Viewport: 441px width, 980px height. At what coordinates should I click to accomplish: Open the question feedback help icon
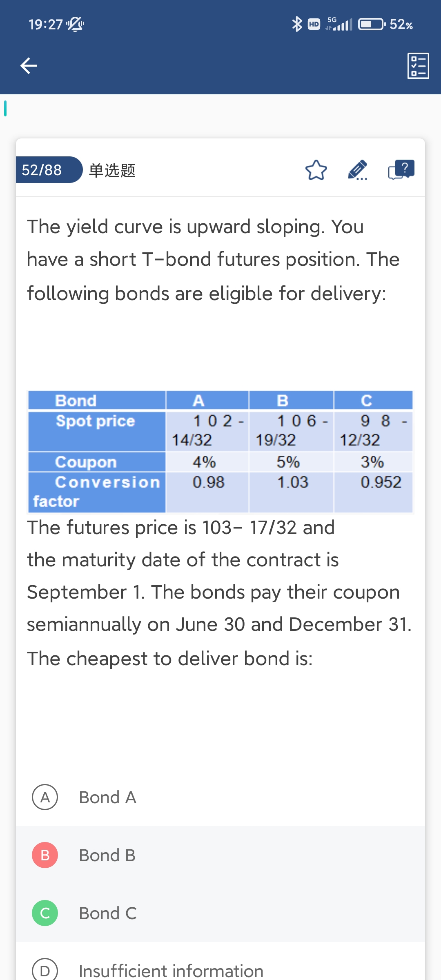point(401,169)
